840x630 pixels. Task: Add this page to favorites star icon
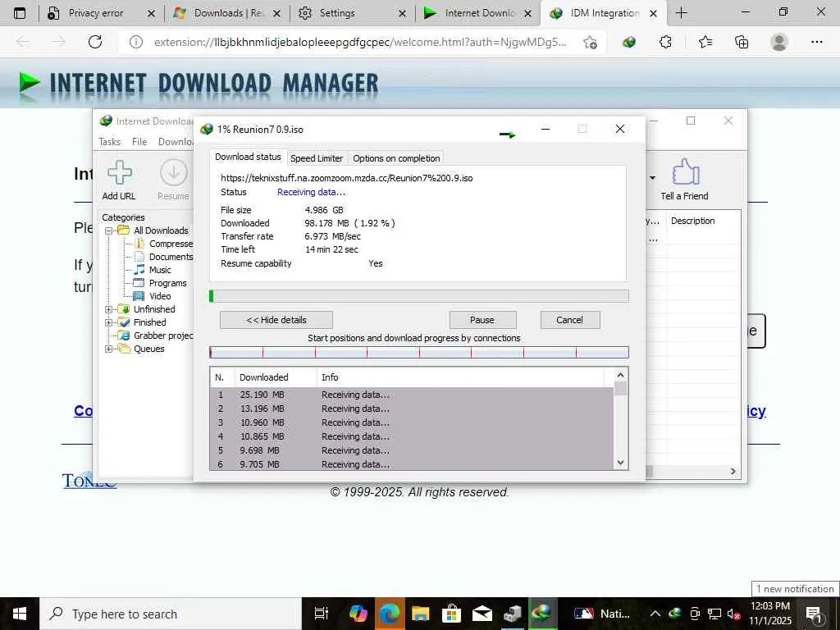[x=590, y=43]
